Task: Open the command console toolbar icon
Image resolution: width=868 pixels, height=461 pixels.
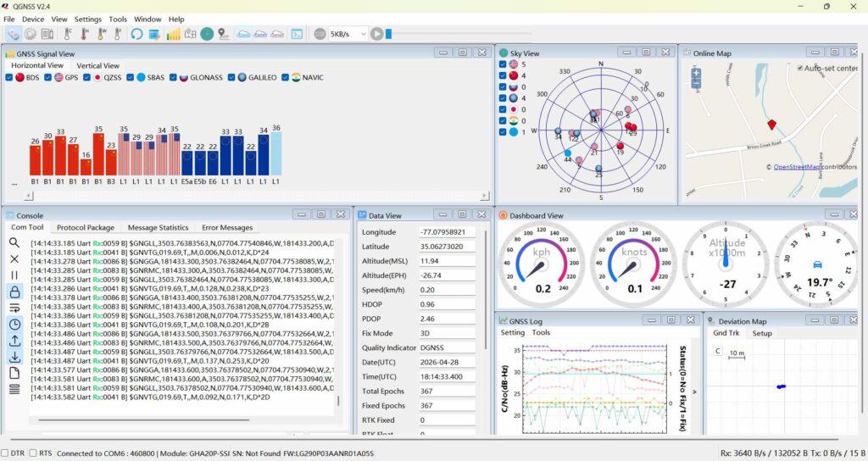Action: click(297, 34)
